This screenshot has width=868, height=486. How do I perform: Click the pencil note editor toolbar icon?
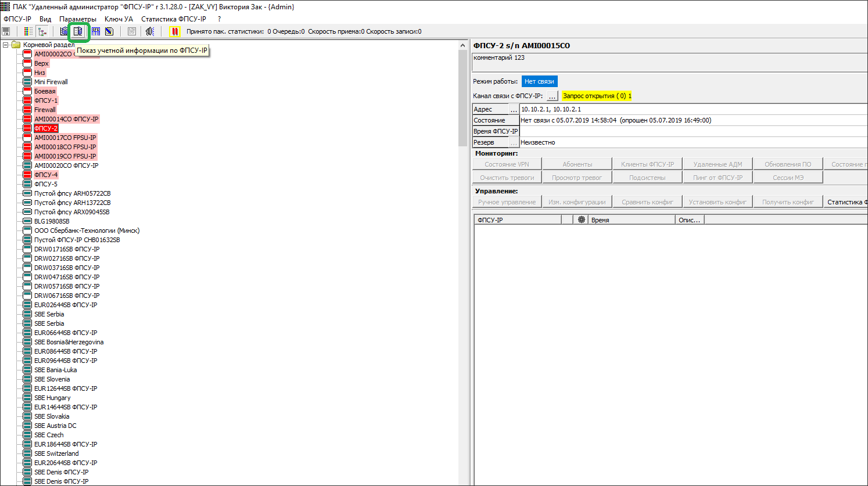coord(109,31)
